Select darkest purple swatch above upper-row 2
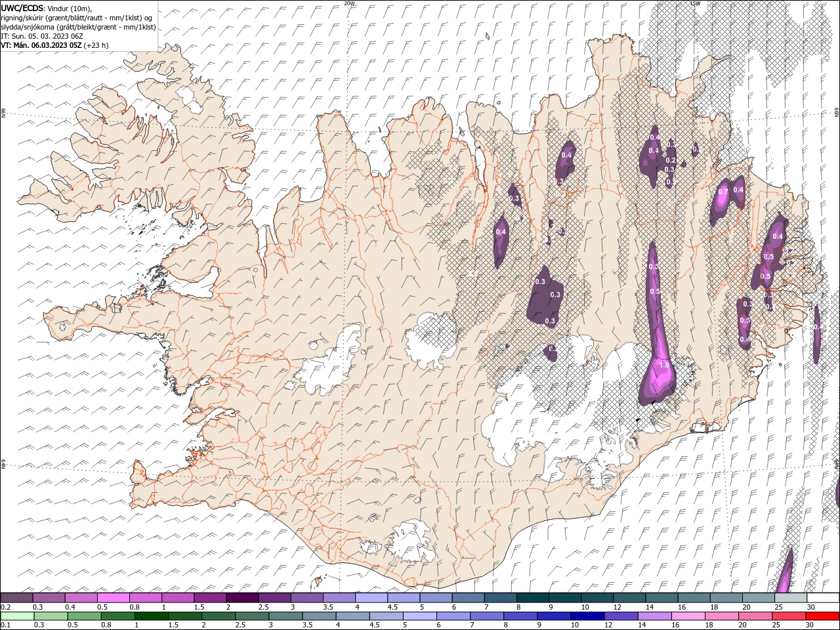 pyautogui.click(x=242, y=598)
